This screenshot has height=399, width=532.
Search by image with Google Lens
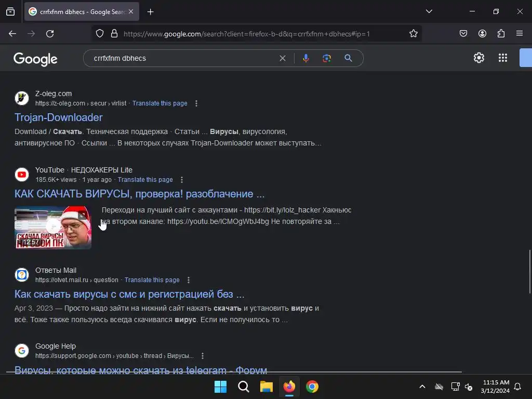327,58
